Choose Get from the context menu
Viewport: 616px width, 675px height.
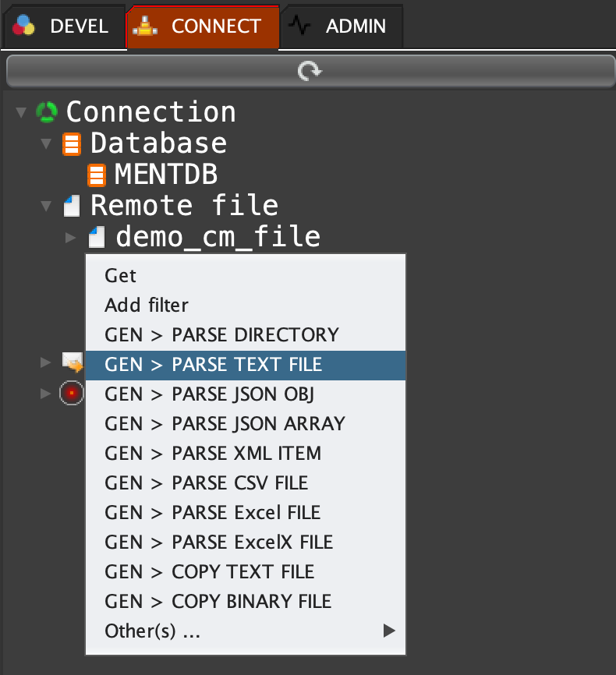coord(120,275)
